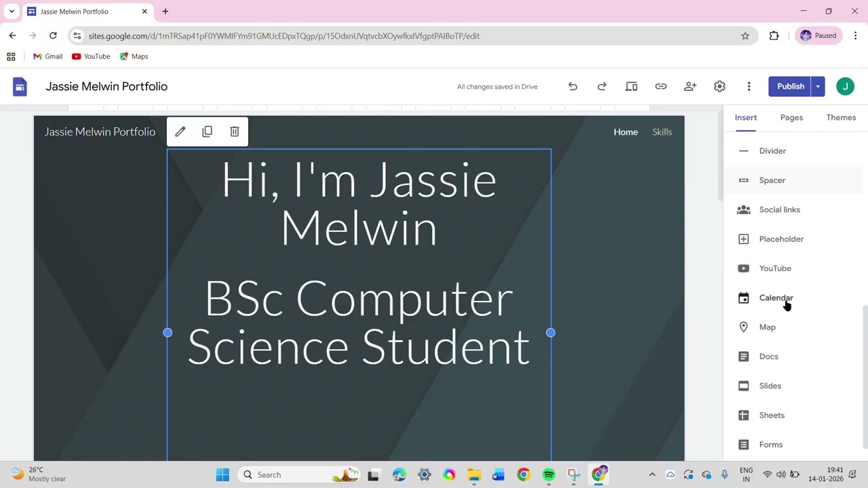The width and height of the screenshot is (868, 488).
Task: Select the Jassie Melwin Portfolio browser tab
Action: click(x=88, y=12)
